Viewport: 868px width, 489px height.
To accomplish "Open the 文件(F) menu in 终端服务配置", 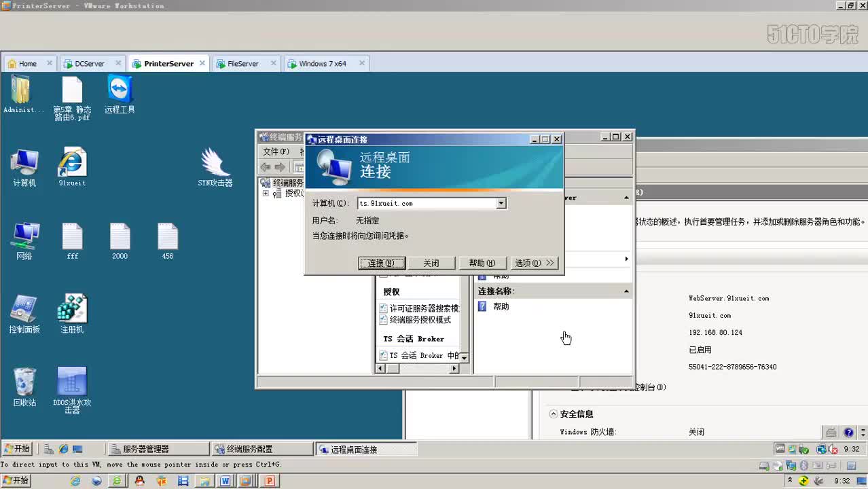I will tap(276, 151).
